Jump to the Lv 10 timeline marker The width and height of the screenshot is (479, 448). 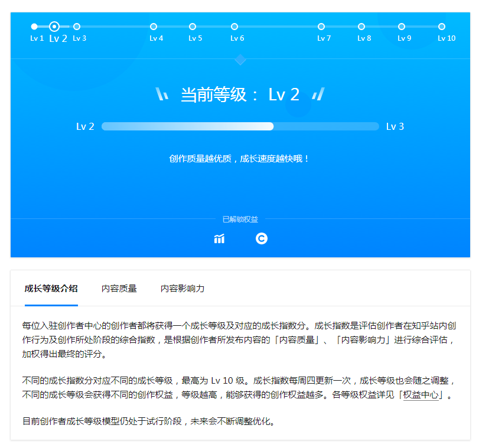click(x=442, y=27)
